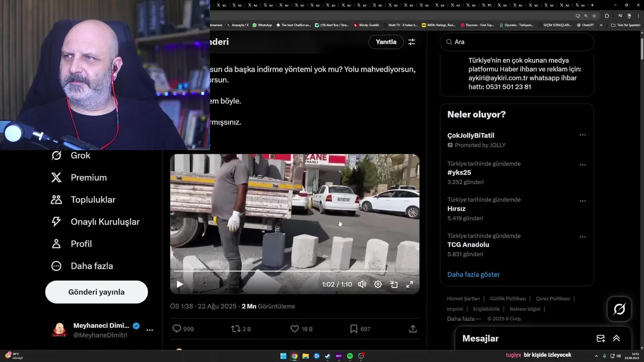Open the TCG Anadolu trending topic
The image size is (644, 362).
click(468, 245)
